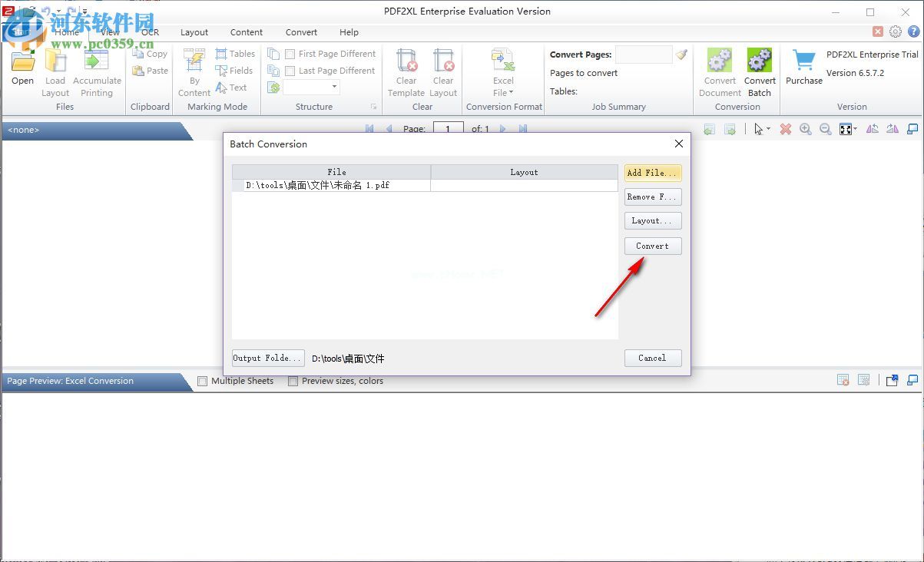Click the zoom in magnifier icon

click(x=805, y=129)
